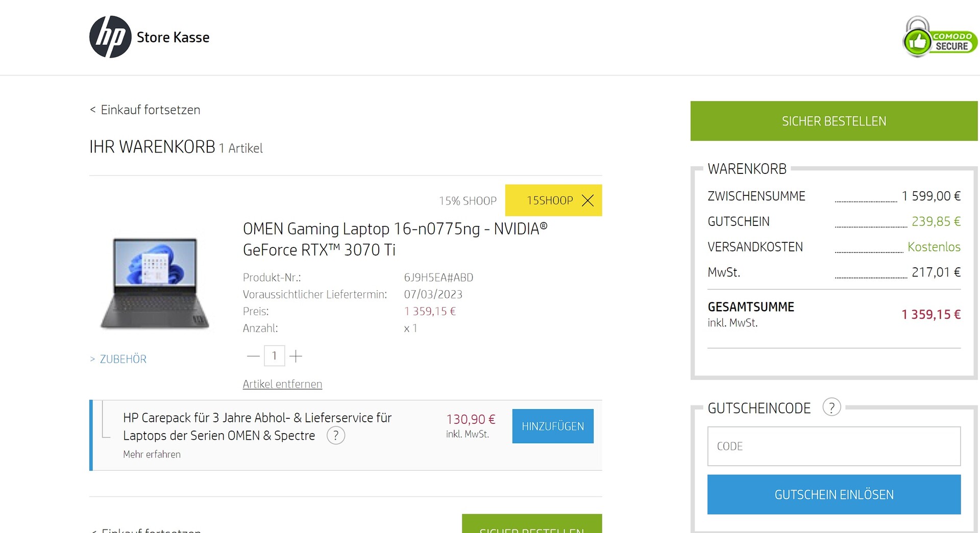The image size is (980, 533).
Task: Click the product price 1 359,15 € in item details
Action: (430, 311)
